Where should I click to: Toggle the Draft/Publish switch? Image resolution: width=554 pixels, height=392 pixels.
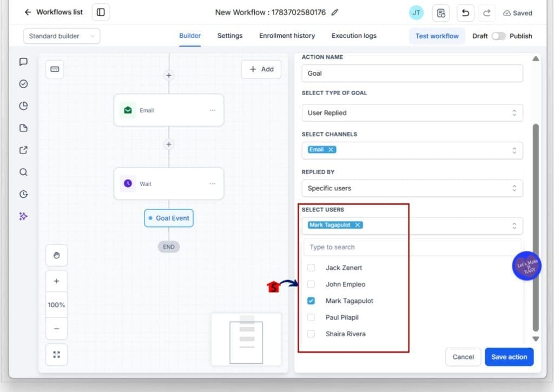pos(498,36)
